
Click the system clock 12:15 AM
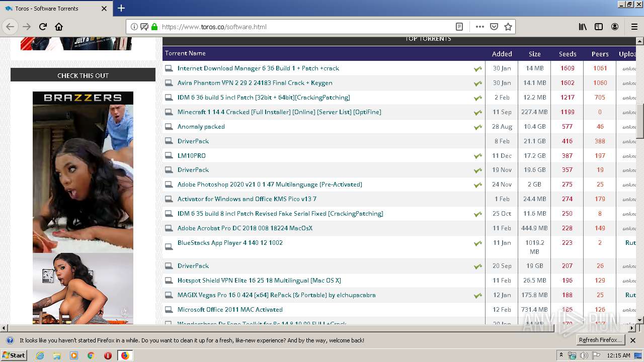point(618,355)
